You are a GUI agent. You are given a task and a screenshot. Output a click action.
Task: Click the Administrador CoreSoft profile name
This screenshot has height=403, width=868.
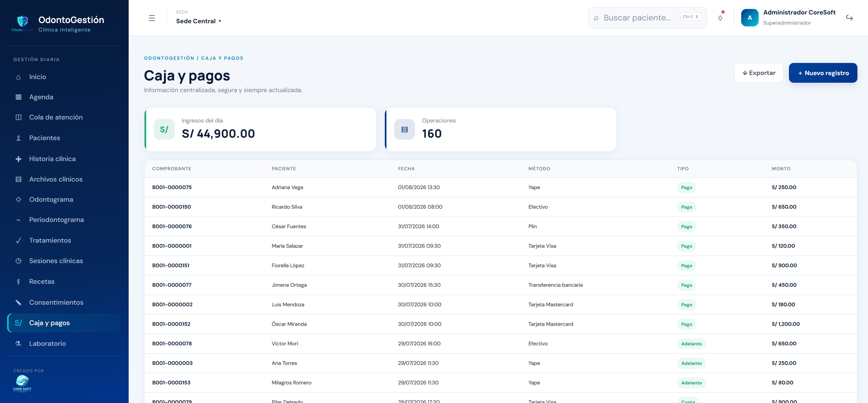click(x=799, y=12)
